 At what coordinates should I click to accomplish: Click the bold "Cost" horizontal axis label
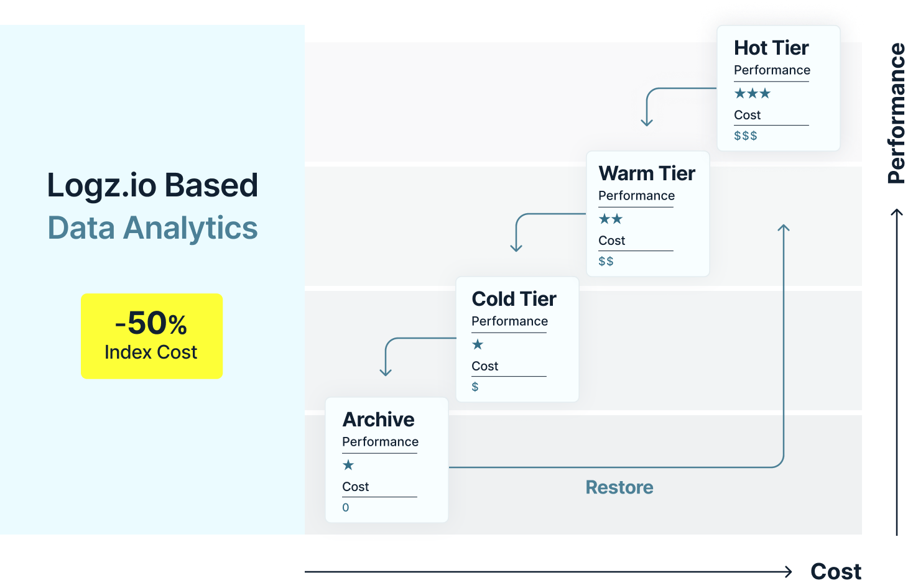836,571
